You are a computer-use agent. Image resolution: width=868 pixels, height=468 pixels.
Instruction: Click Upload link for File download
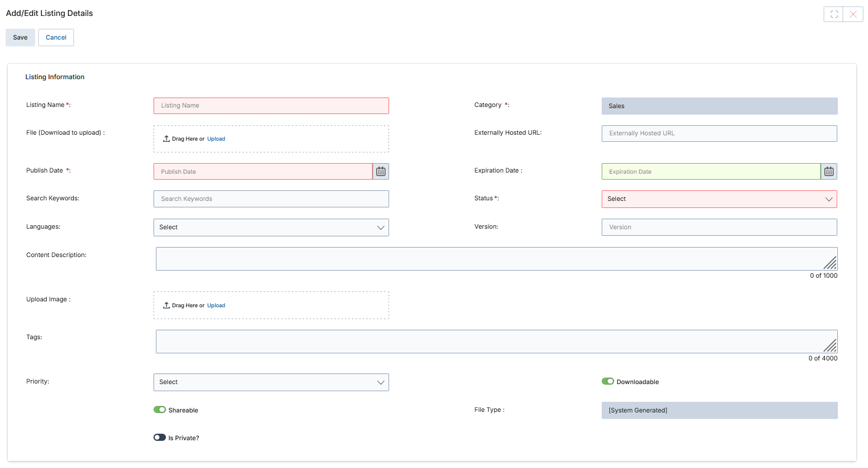pos(216,139)
